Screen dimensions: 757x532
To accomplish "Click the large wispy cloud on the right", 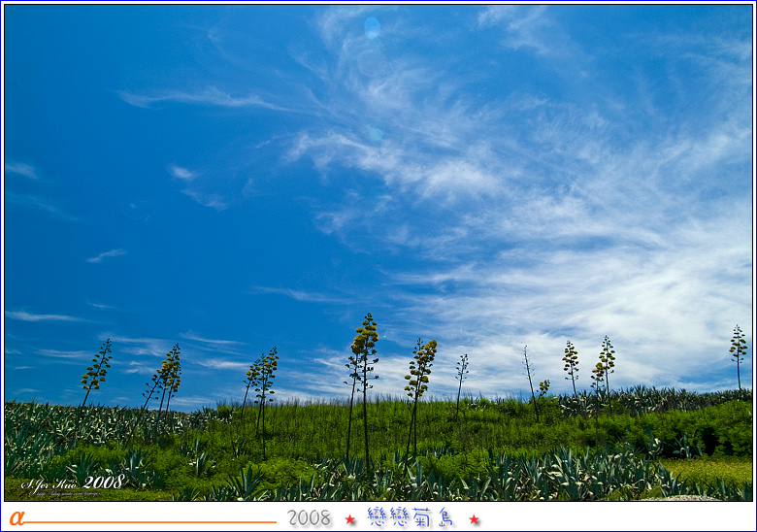I will (582, 243).
